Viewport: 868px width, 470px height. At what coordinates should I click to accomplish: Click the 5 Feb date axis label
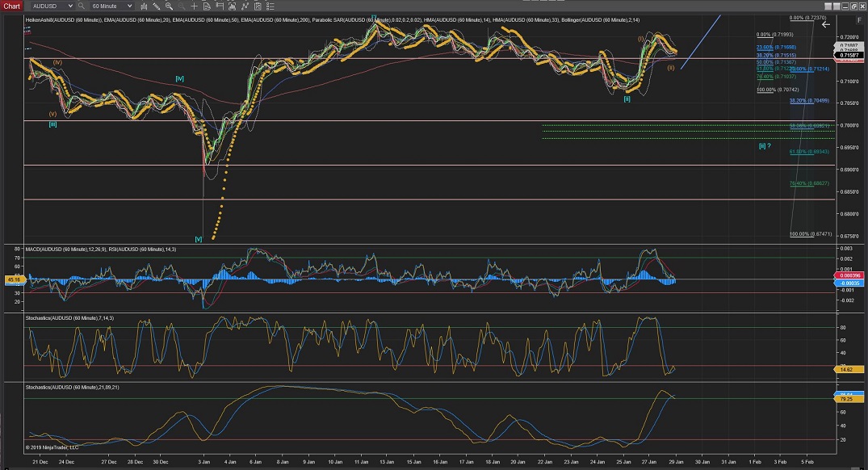pyautogui.click(x=807, y=462)
